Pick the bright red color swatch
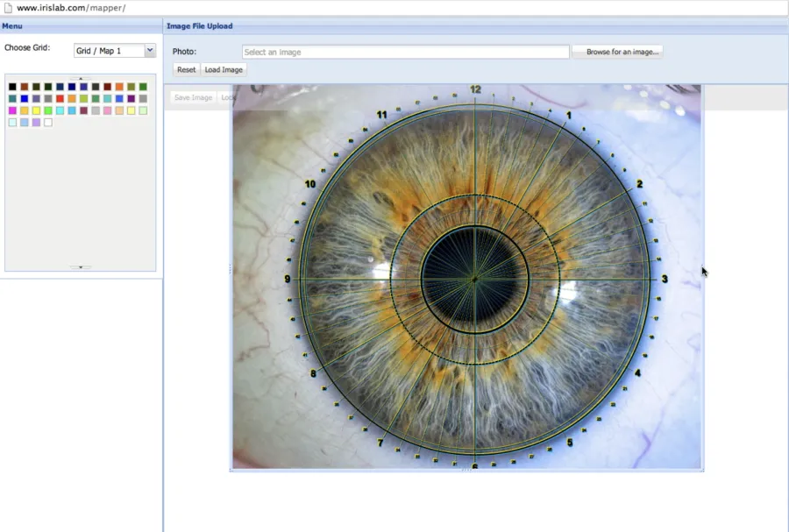Screen dimensions: 789x532 pos(60,98)
